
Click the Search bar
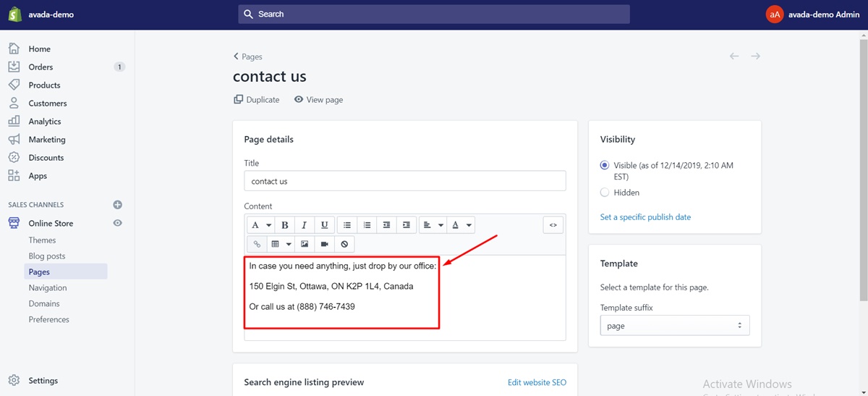(x=434, y=14)
